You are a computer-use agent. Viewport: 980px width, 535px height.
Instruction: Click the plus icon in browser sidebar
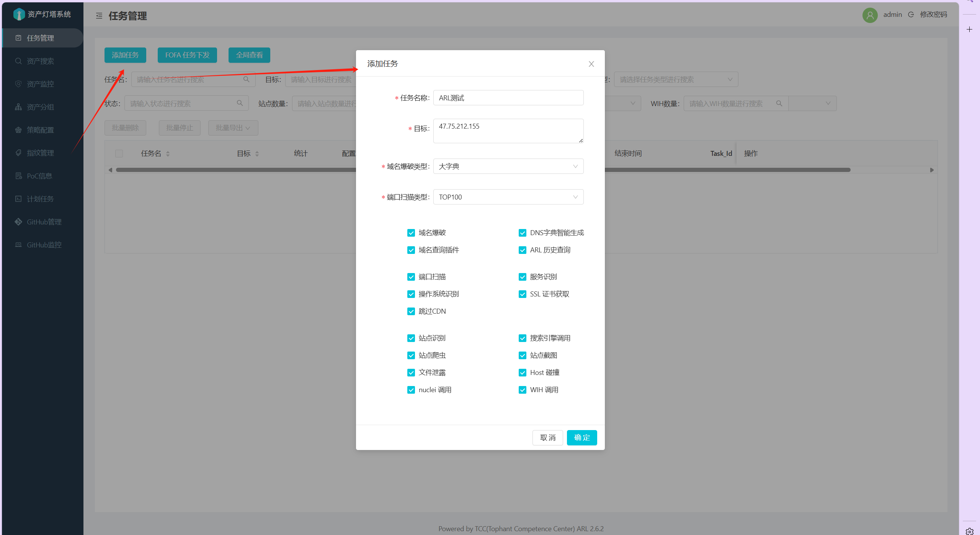point(969,29)
